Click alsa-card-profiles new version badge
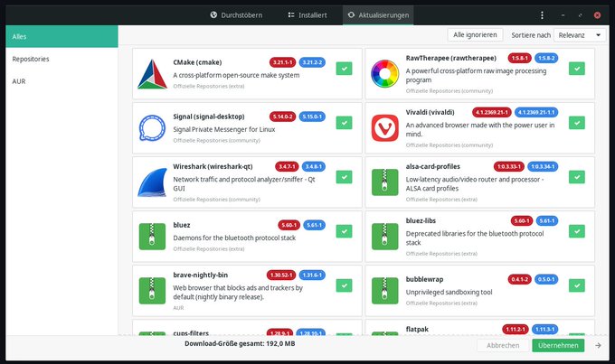This screenshot has width=615, height=364. point(543,166)
